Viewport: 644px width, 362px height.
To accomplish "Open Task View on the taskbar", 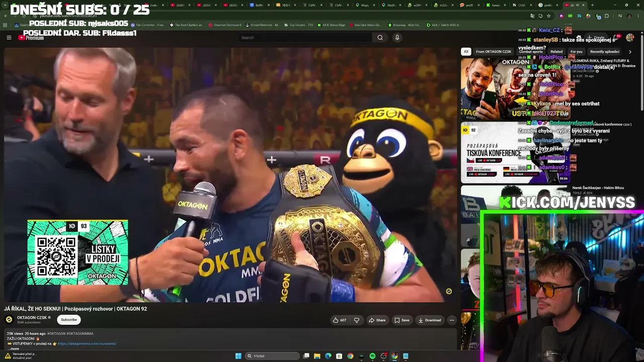I will pos(306,356).
